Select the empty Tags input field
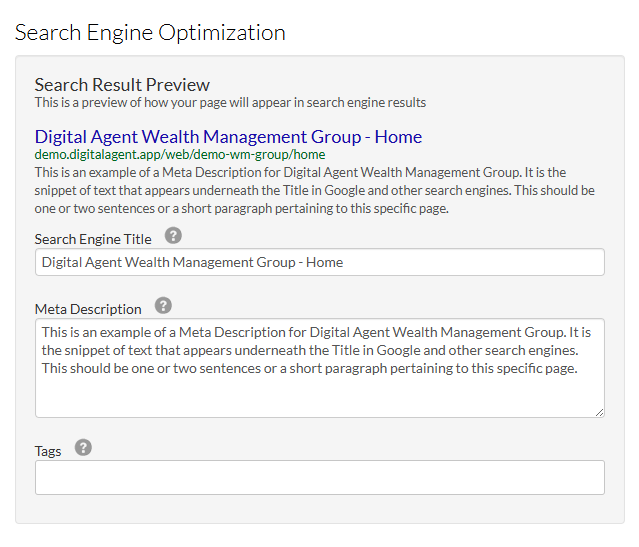 pyautogui.click(x=320, y=478)
